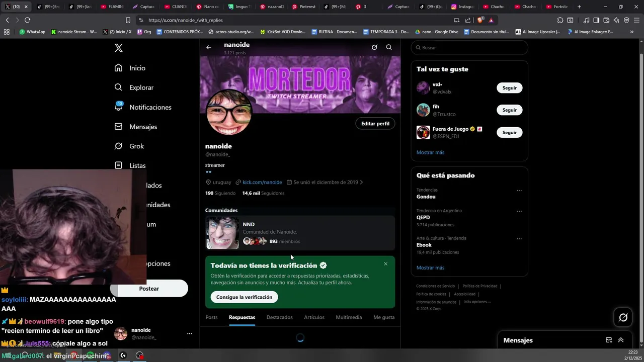The image size is (644, 362).
Task: Open more options for Ebook trend
Action: tap(519, 239)
